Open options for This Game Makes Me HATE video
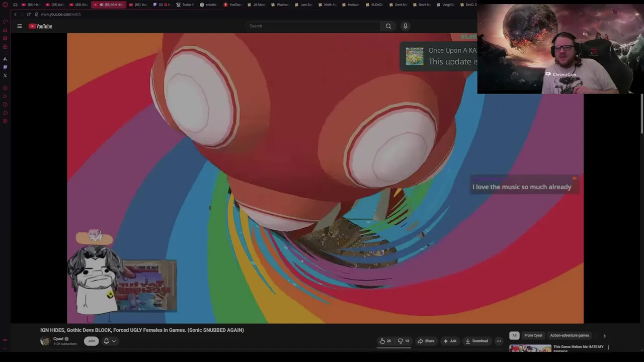Image resolution: width=644 pixels, height=362 pixels. (608, 347)
